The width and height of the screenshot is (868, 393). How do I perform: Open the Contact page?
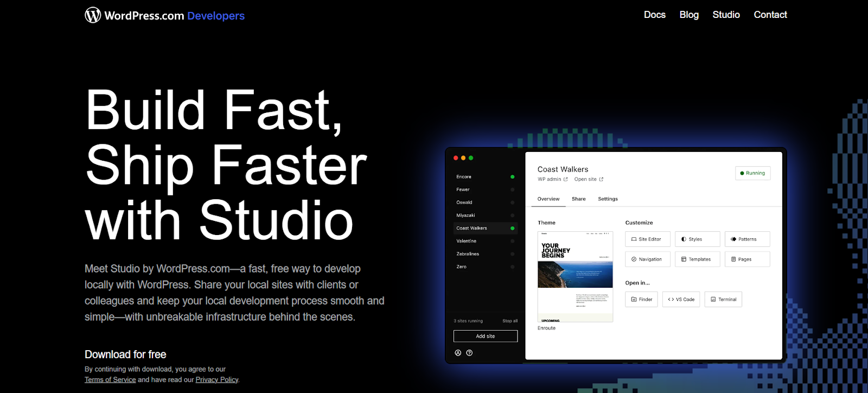pyautogui.click(x=770, y=15)
